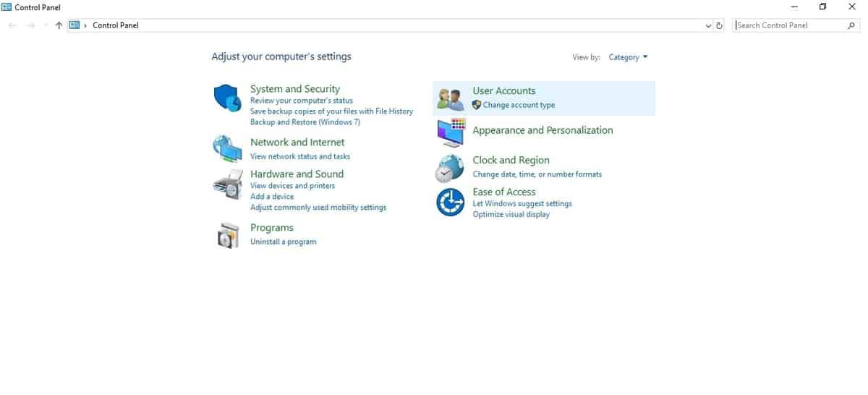Open the Ease of Access icon

click(x=450, y=203)
